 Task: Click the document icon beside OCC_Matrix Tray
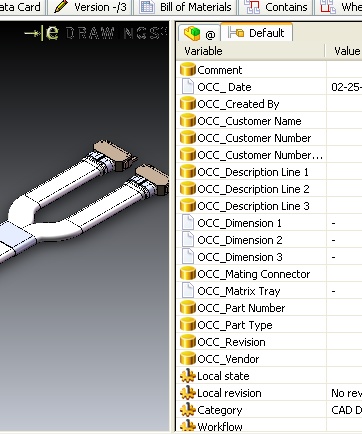point(188,290)
